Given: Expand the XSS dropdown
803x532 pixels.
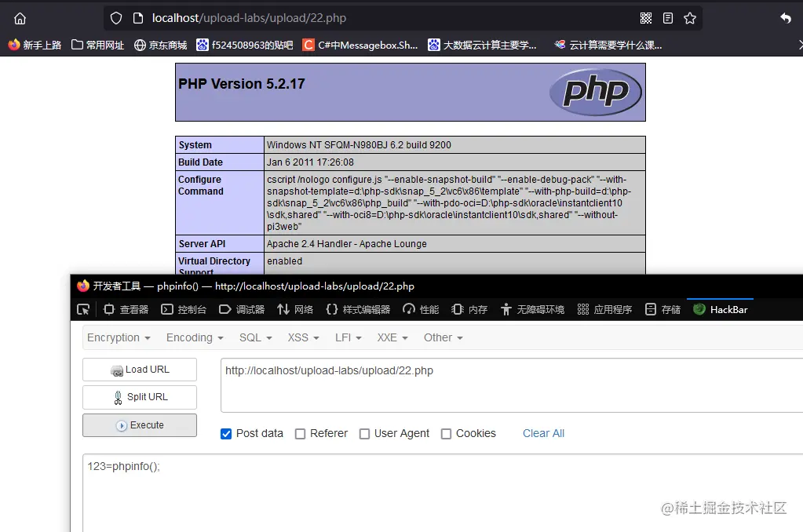Looking at the screenshot, I should 303,338.
